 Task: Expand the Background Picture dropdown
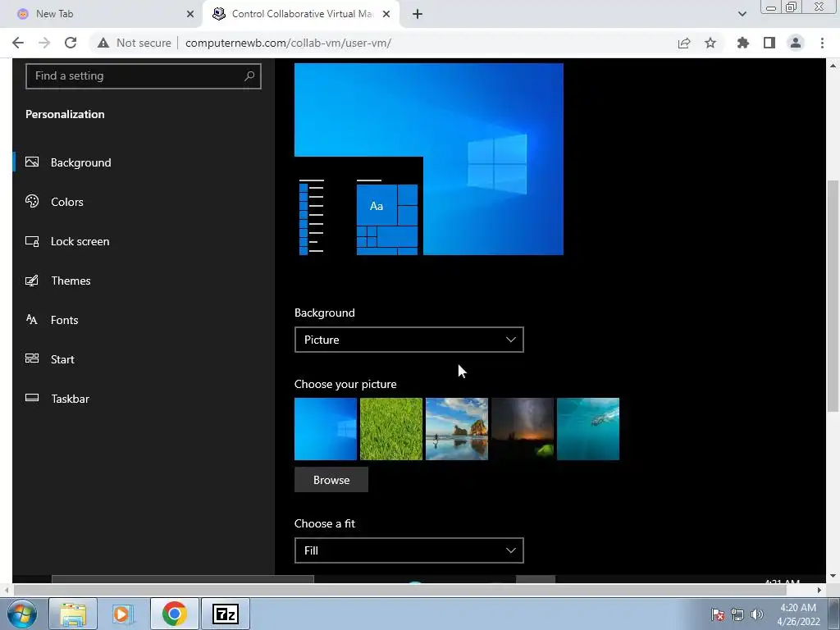click(x=409, y=340)
